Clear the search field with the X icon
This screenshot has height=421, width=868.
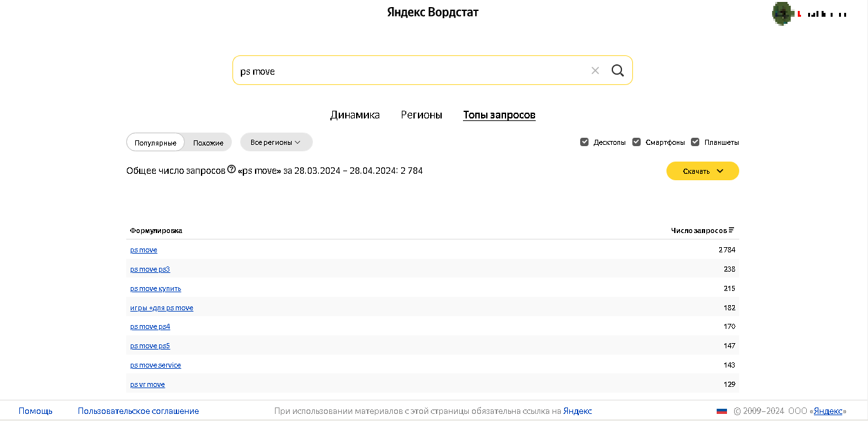595,71
